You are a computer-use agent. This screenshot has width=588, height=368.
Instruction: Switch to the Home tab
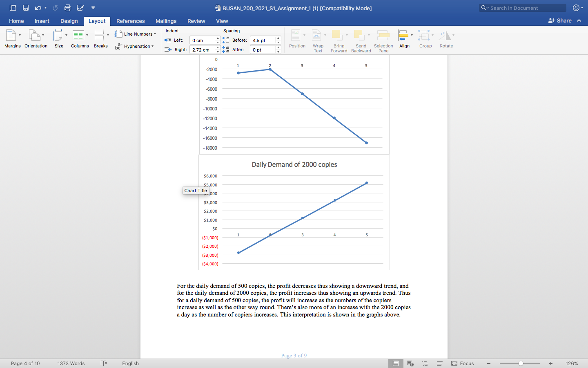click(x=16, y=21)
